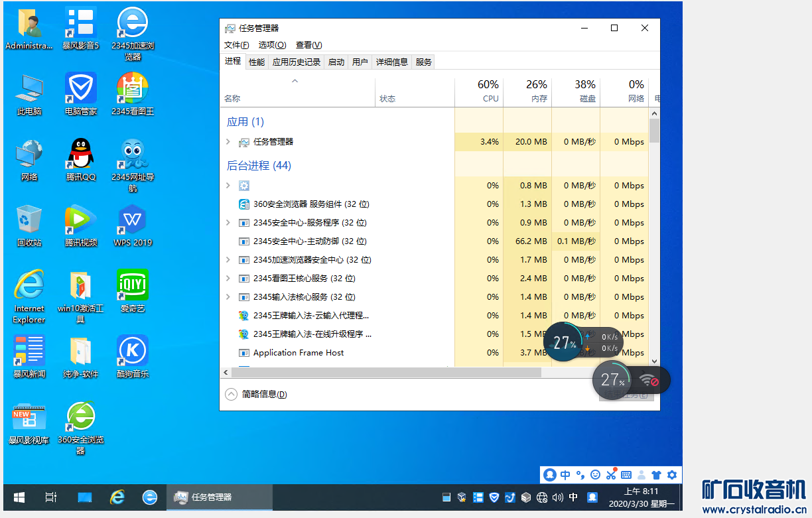Viewport: 812px width, 518px height.
Task: Select the 酷狗音乐 desktop icon
Action: click(x=132, y=352)
